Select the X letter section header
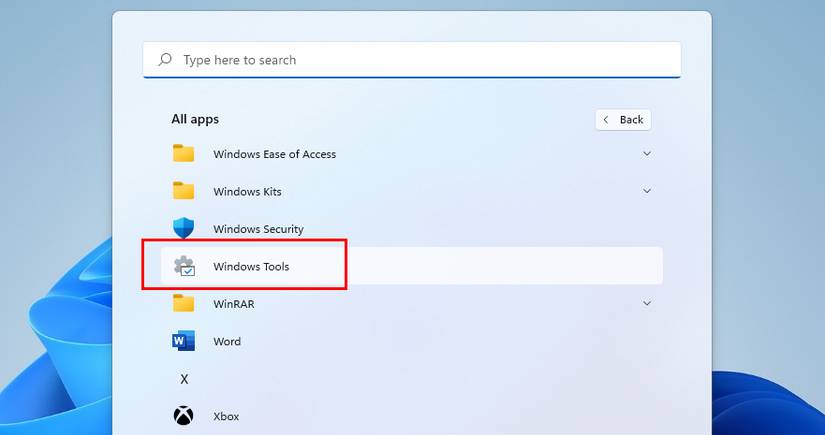This screenshot has height=435, width=825. pyautogui.click(x=184, y=379)
